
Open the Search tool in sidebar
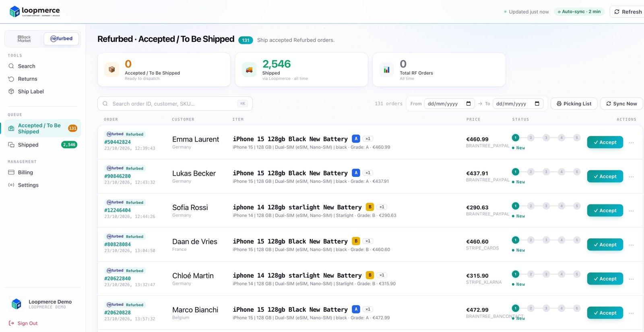coord(27,66)
